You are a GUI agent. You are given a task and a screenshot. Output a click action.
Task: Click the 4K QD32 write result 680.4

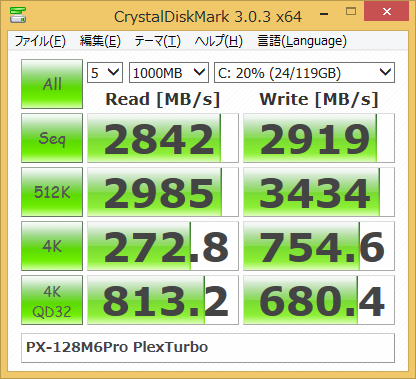319,300
